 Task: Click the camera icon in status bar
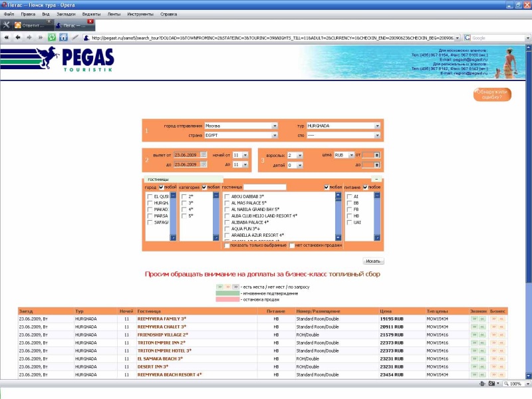492,384
